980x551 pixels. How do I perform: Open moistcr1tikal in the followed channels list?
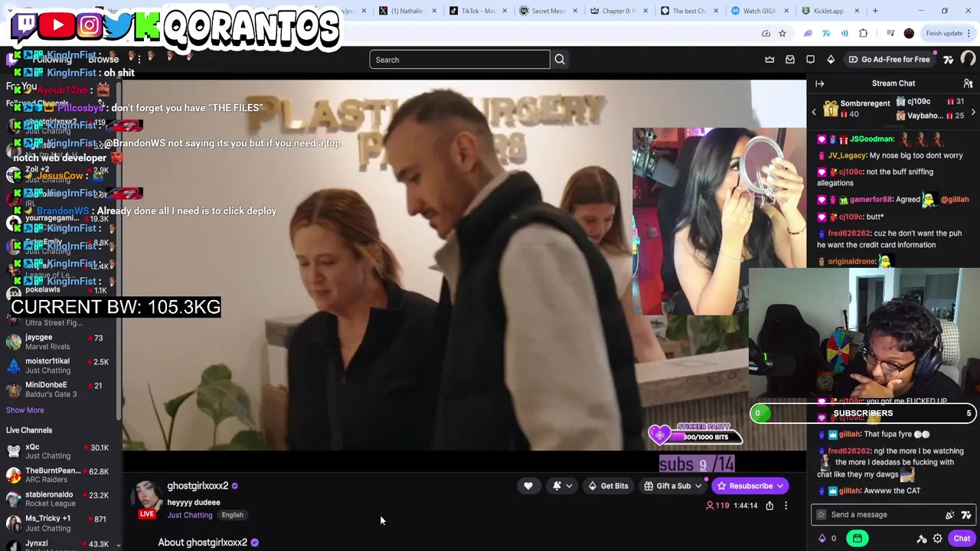[60, 366]
